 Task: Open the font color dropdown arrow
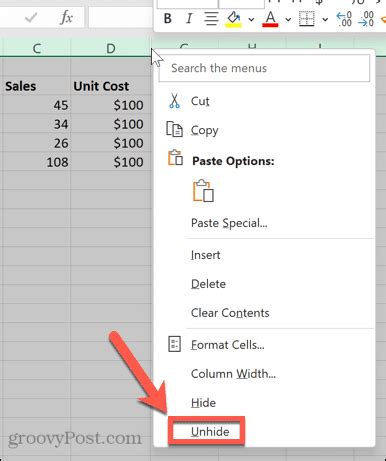click(x=288, y=20)
